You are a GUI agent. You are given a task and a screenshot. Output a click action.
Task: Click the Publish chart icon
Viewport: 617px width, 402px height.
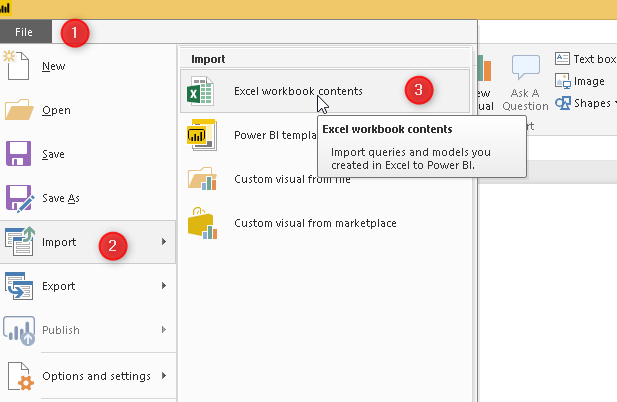click(19, 330)
